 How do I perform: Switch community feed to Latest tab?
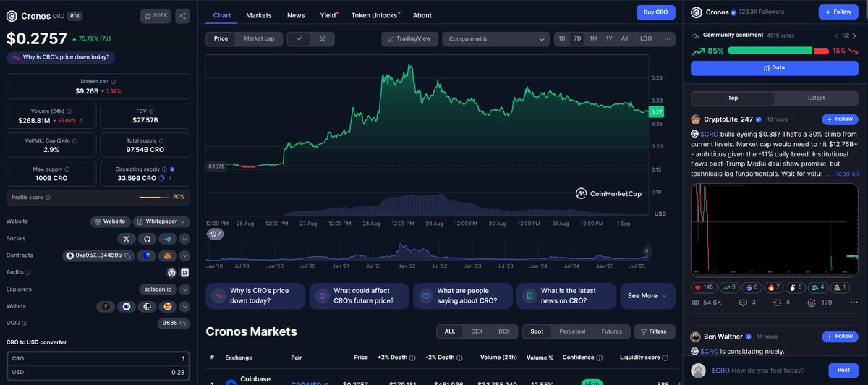point(816,98)
